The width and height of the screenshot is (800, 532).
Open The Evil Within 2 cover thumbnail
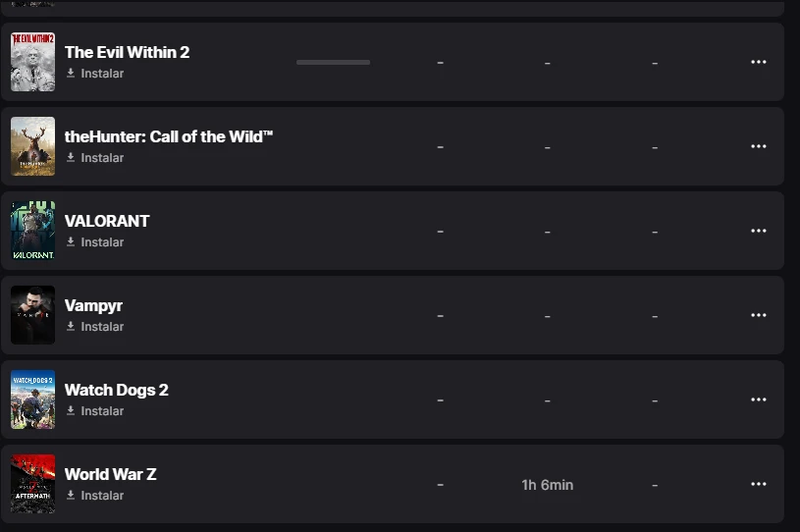(32, 62)
